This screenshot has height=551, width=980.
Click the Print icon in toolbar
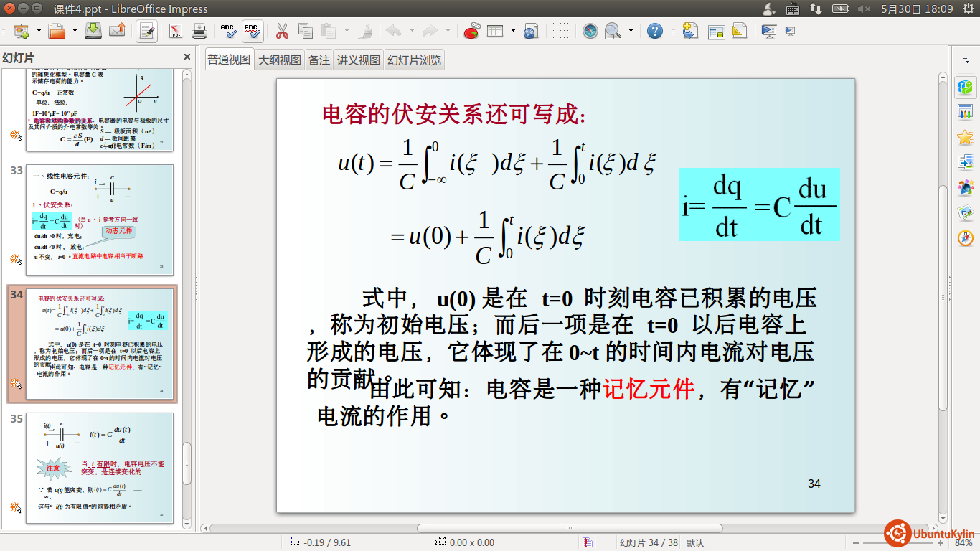199,32
